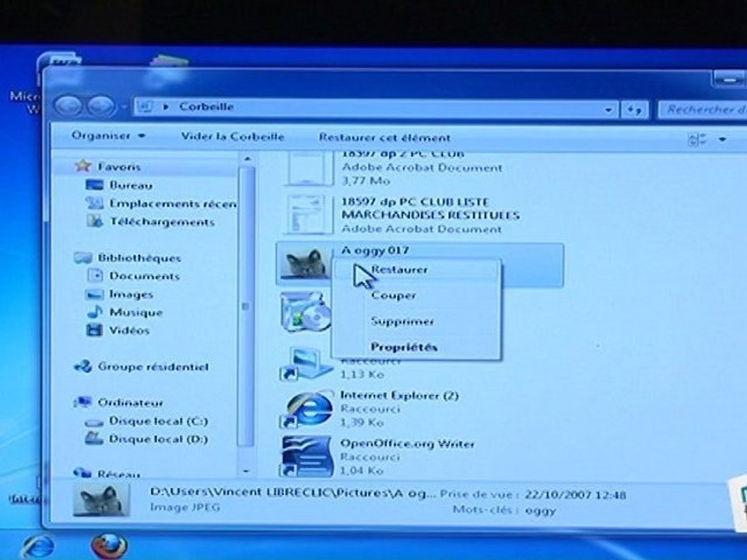
Task: Launch Internet Explorer from the taskbar
Action: [38, 547]
